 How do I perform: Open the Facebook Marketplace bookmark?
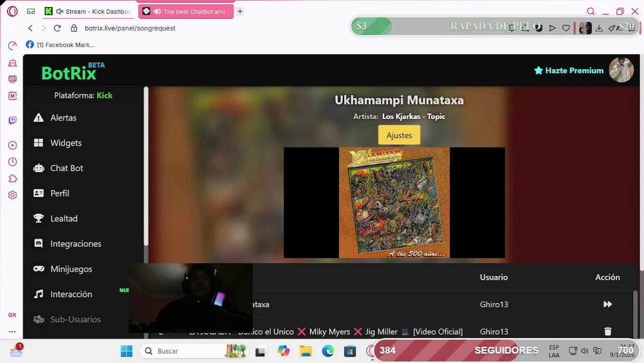[x=60, y=44]
